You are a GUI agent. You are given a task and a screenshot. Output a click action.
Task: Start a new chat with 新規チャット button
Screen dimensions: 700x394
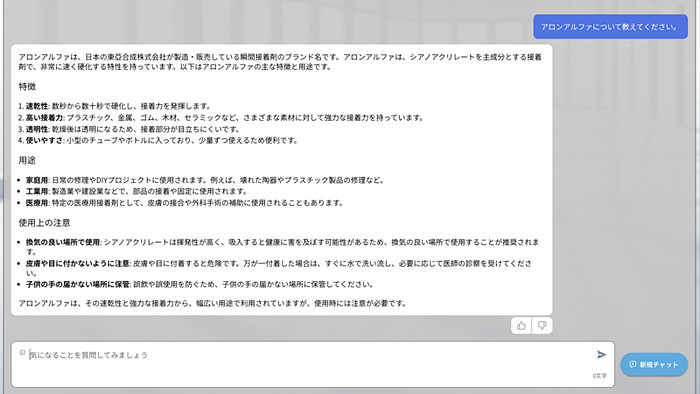(x=654, y=365)
